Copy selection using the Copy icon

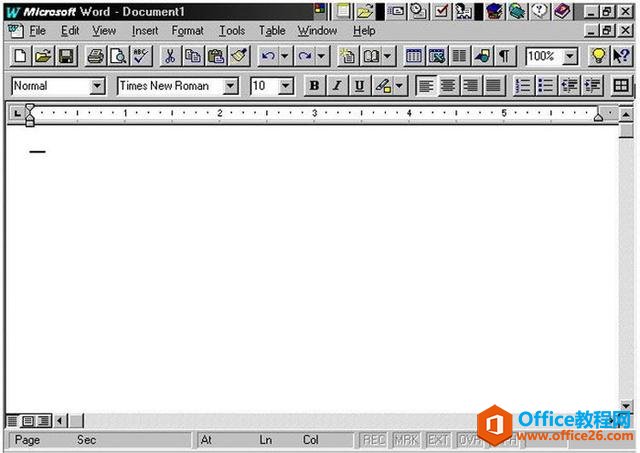(193, 56)
